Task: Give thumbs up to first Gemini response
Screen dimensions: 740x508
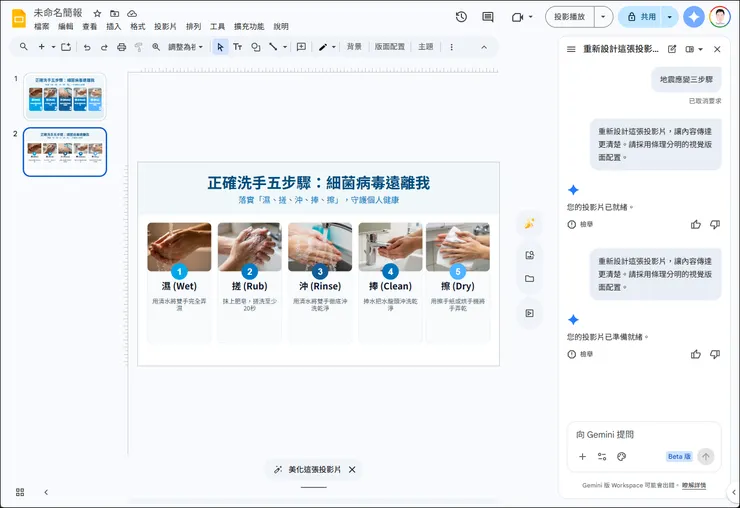Action: (696, 225)
